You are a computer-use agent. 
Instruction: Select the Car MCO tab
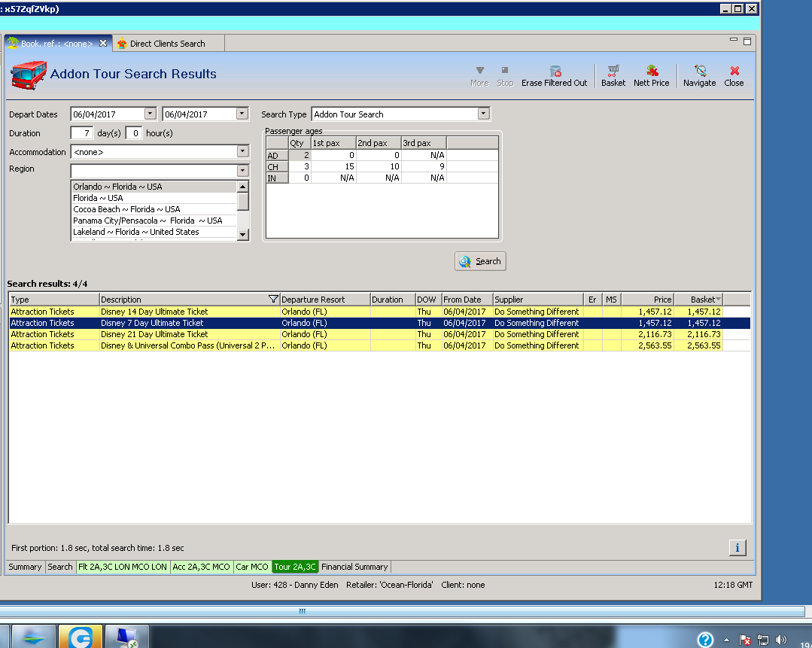(252, 567)
